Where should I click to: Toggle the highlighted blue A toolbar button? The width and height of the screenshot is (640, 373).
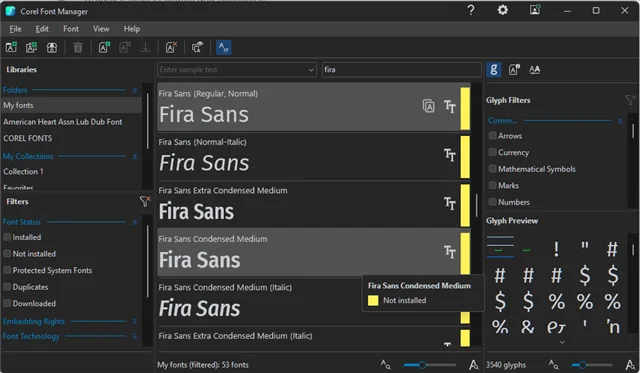coord(223,47)
